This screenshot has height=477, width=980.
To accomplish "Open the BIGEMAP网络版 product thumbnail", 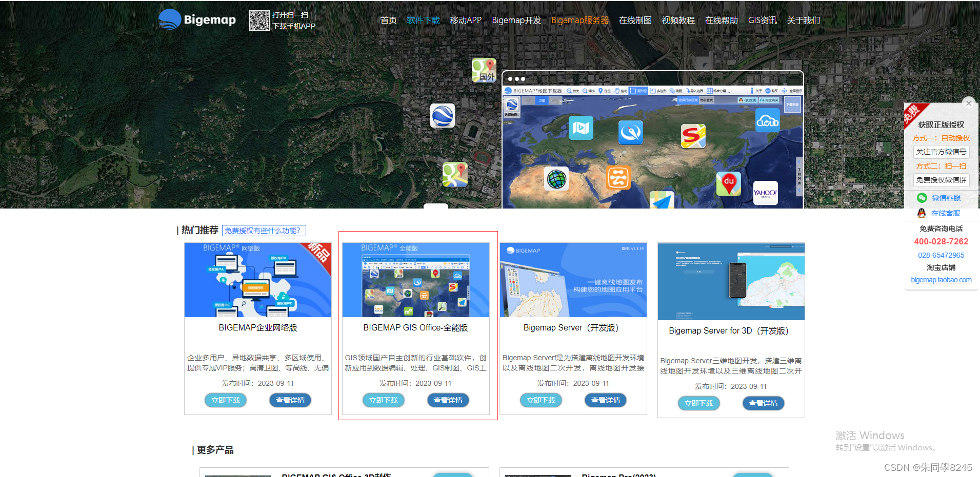I will pos(258,280).
